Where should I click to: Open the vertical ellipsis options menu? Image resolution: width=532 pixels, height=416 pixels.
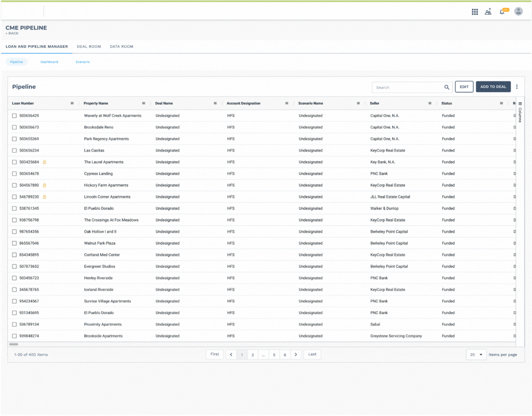coord(517,87)
